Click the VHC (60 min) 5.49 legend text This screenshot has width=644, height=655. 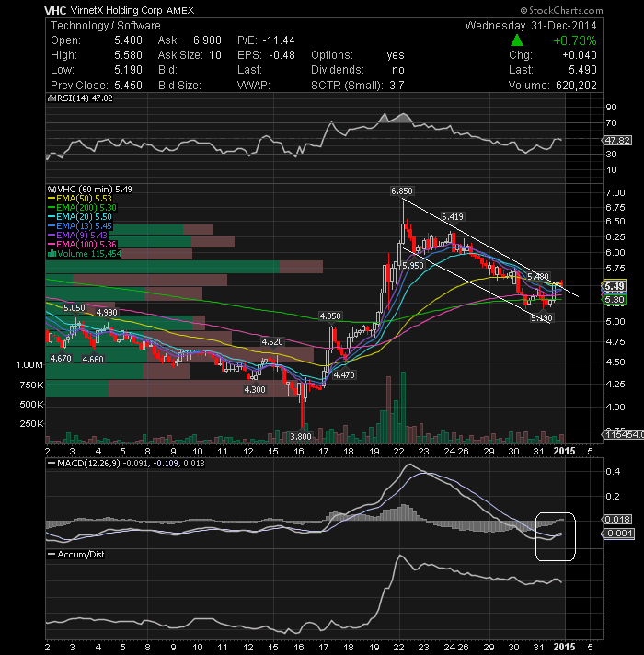tap(95, 190)
